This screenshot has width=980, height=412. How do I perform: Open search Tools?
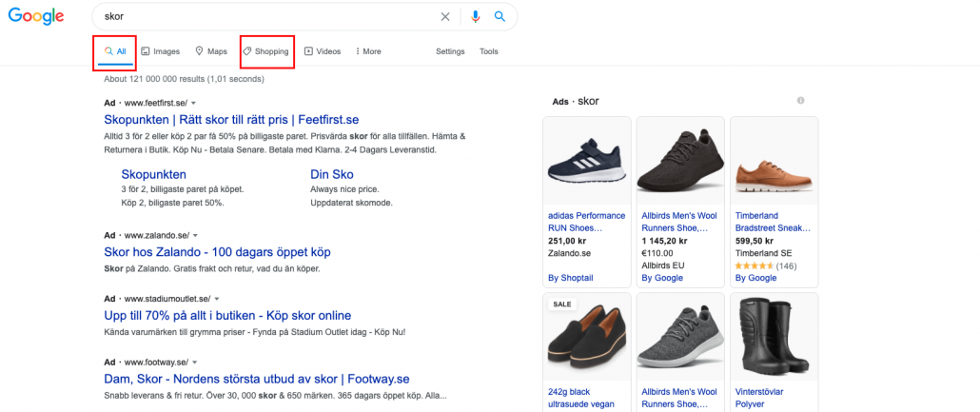pos(489,51)
